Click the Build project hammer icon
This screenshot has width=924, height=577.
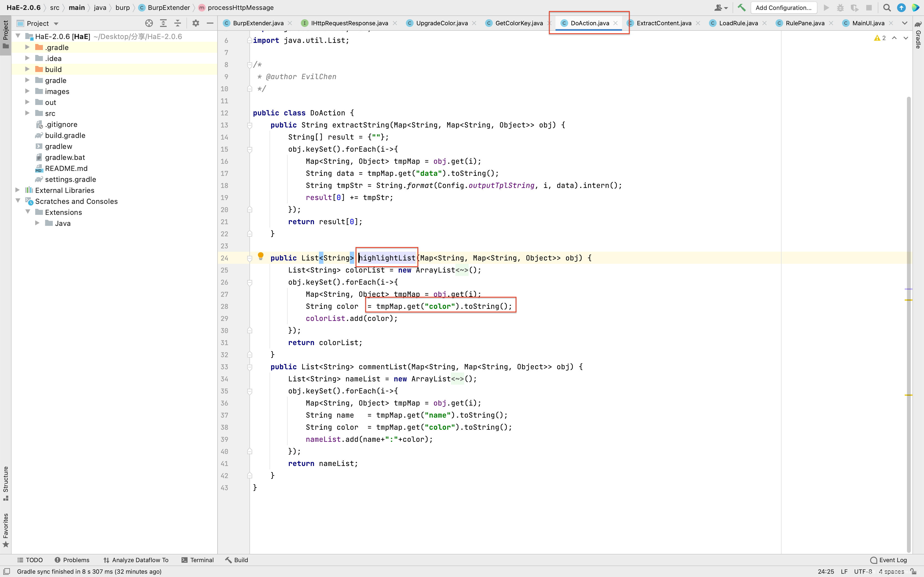tap(741, 8)
